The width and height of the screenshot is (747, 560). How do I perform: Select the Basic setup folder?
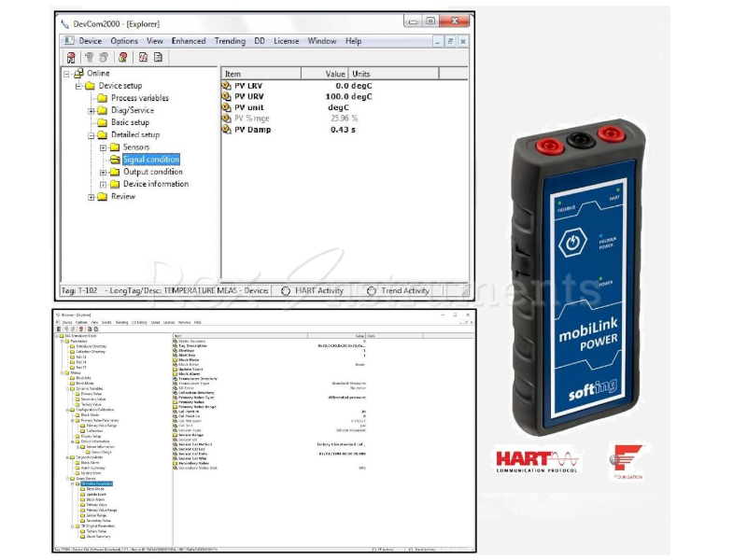(x=130, y=122)
